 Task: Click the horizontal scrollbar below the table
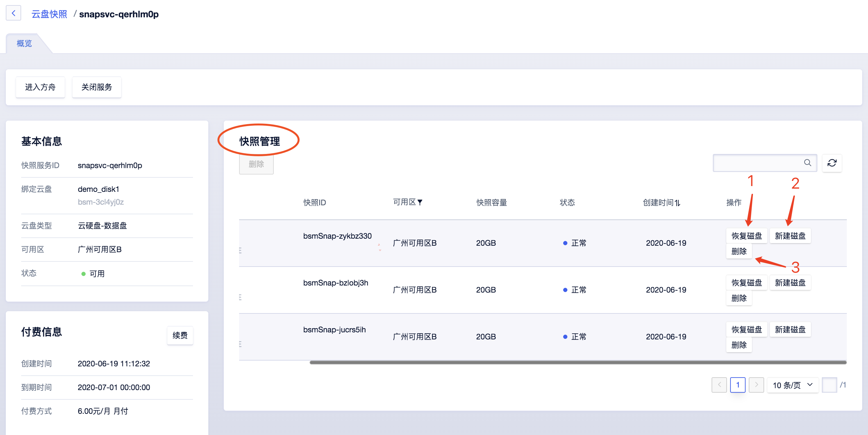point(573,363)
